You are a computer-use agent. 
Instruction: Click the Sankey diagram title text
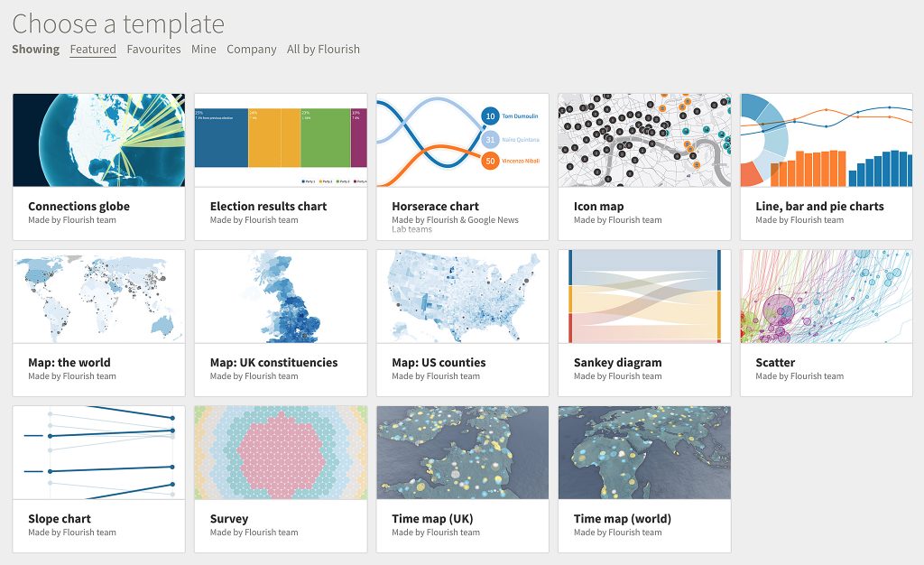pos(617,363)
